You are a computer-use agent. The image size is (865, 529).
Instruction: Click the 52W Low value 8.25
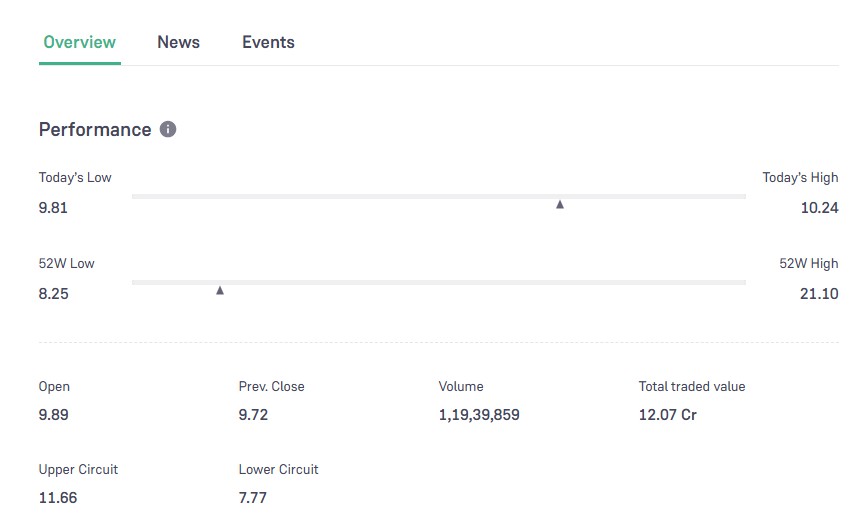[x=53, y=294]
